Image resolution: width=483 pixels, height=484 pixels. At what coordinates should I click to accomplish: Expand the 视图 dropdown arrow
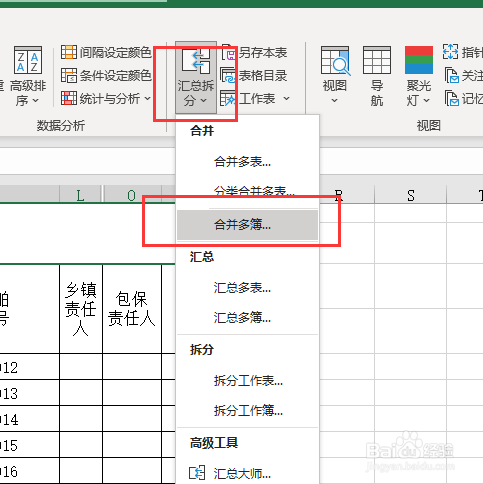(x=335, y=100)
